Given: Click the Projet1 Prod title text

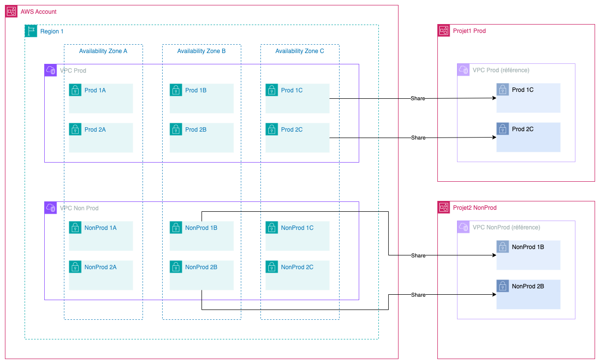Looking at the screenshot, I should [x=469, y=31].
